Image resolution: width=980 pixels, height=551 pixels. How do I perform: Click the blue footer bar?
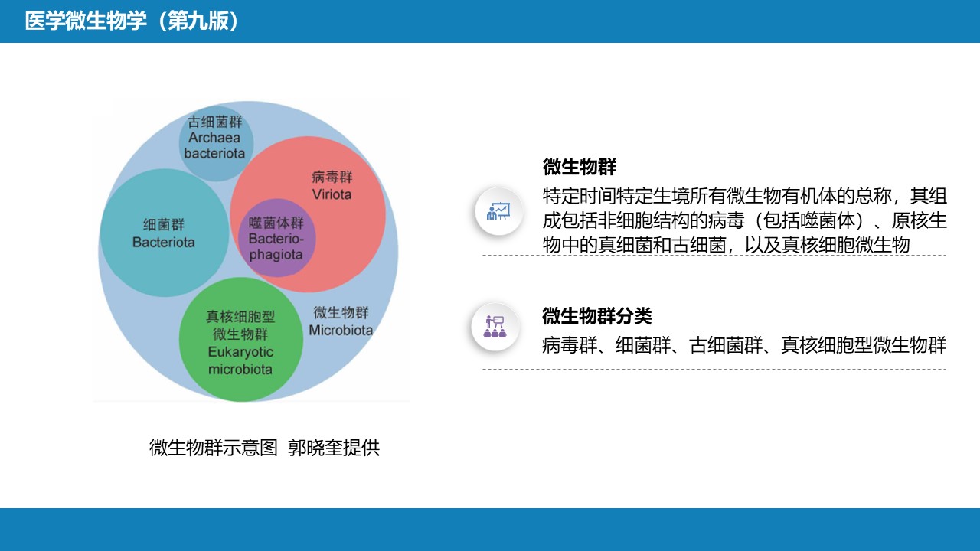coord(490,530)
